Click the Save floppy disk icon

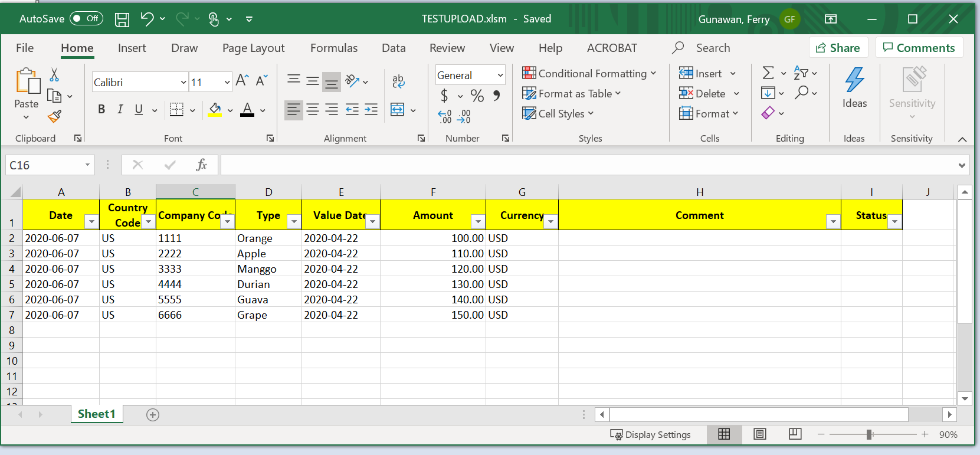click(x=122, y=19)
